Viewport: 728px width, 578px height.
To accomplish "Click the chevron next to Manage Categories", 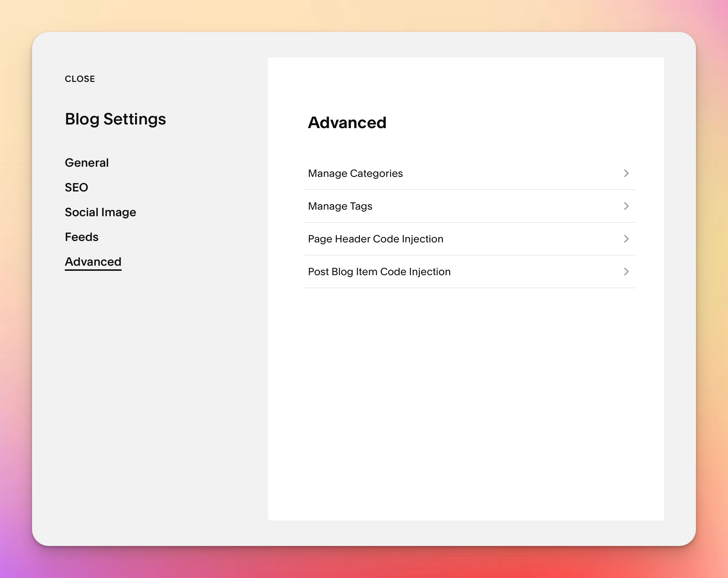I will [626, 173].
